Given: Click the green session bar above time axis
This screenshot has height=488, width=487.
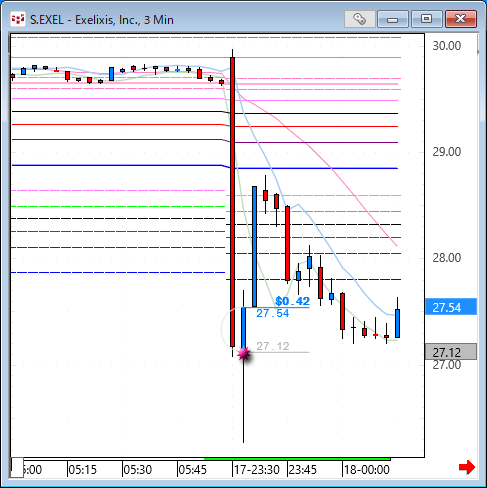Looking at the screenshot, I should [x=297, y=459].
